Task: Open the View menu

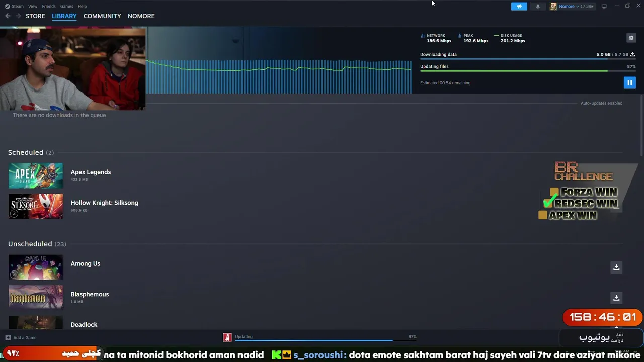Action: pos(33,6)
